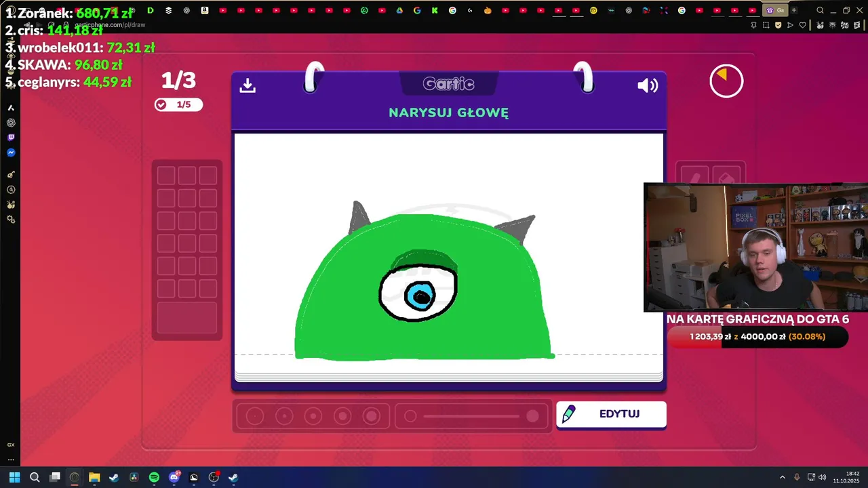Click the opacity slider handle

point(532,416)
